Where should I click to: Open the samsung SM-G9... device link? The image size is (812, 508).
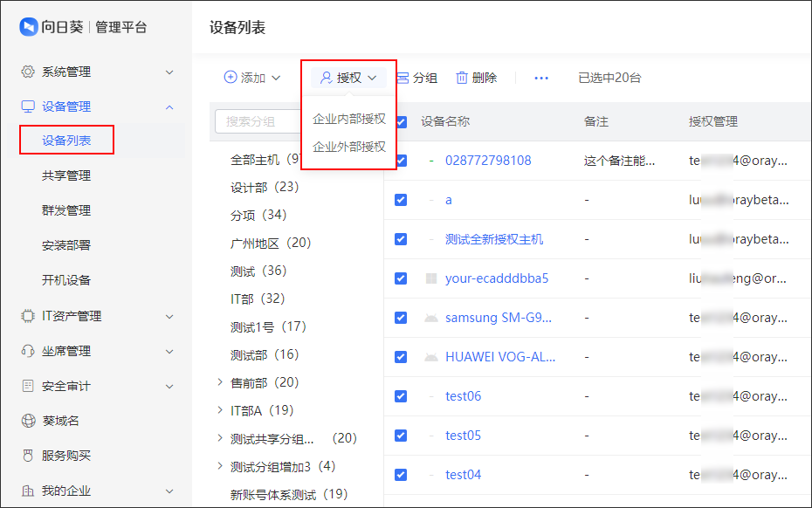[498, 318]
